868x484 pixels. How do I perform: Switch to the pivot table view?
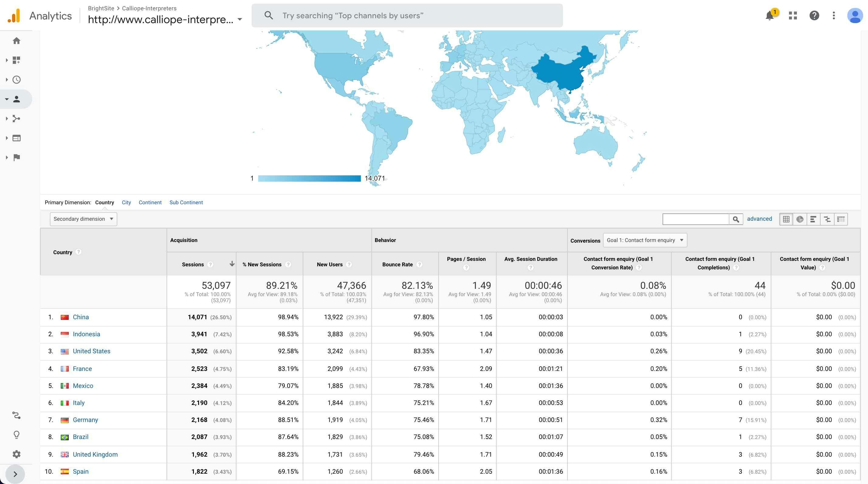click(x=841, y=219)
